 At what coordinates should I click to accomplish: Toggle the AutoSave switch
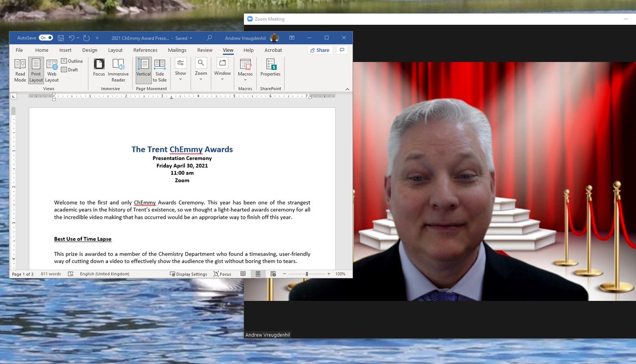(x=46, y=38)
